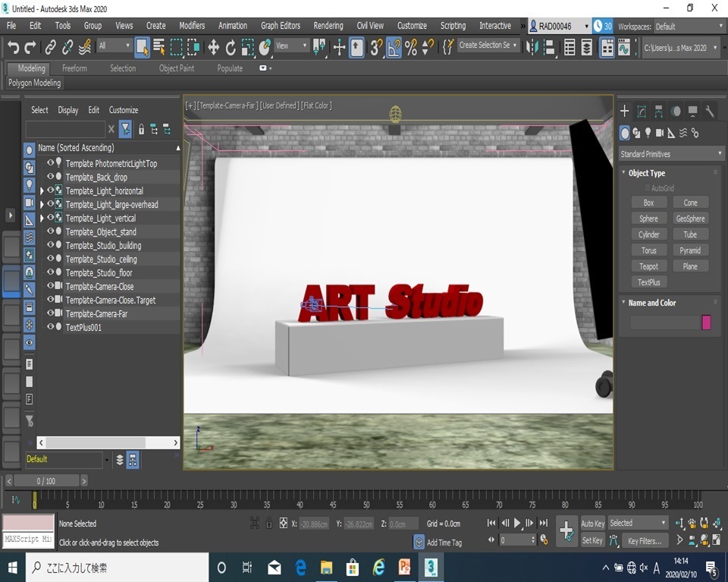
Task: Choose the Select and Move tool
Action: point(213,47)
